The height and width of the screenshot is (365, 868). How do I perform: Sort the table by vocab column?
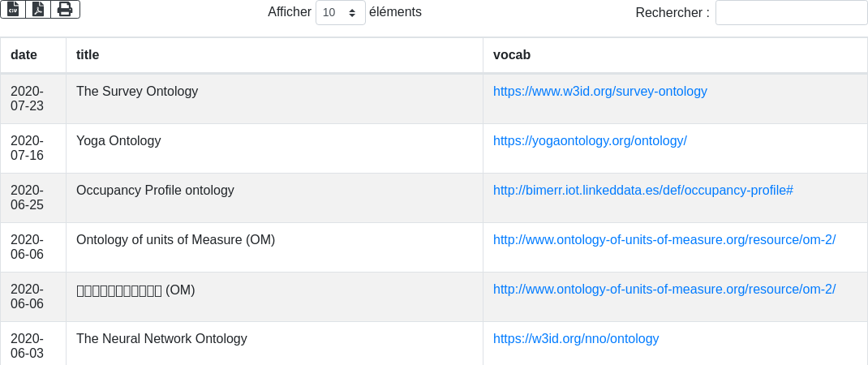tap(676, 55)
